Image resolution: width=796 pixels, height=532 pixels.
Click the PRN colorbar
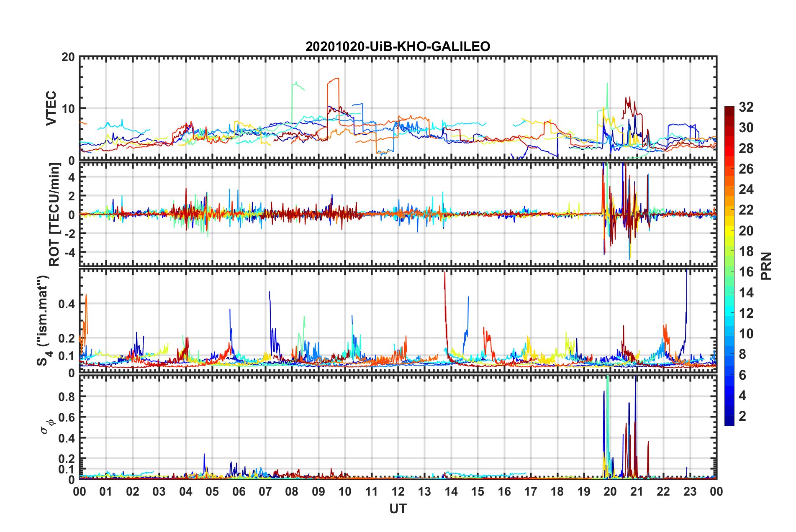729,266
